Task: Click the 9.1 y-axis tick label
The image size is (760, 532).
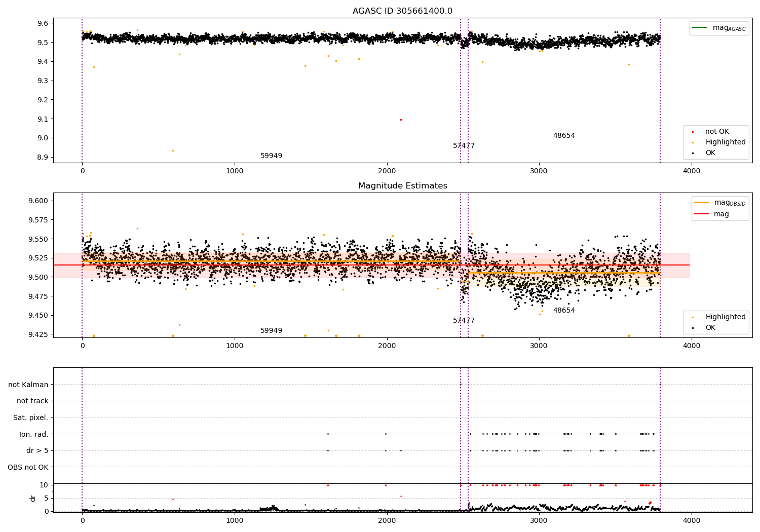Action: pyautogui.click(x=43, y=119)
